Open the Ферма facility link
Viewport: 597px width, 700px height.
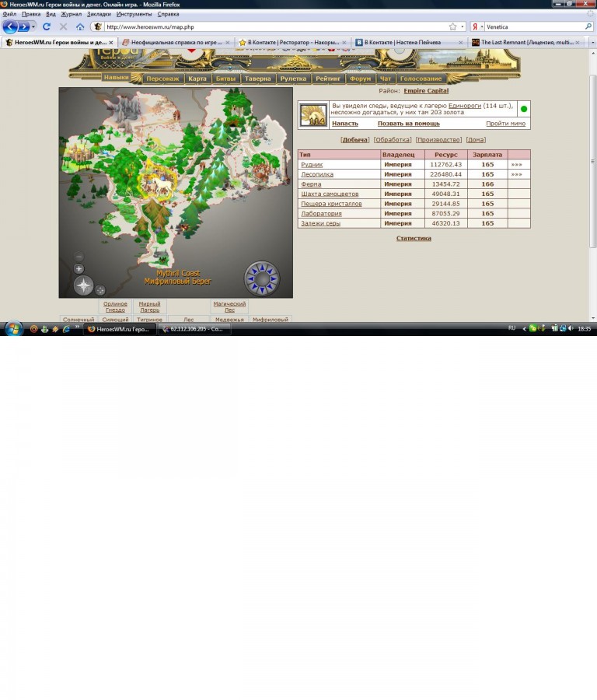(311, 184)
